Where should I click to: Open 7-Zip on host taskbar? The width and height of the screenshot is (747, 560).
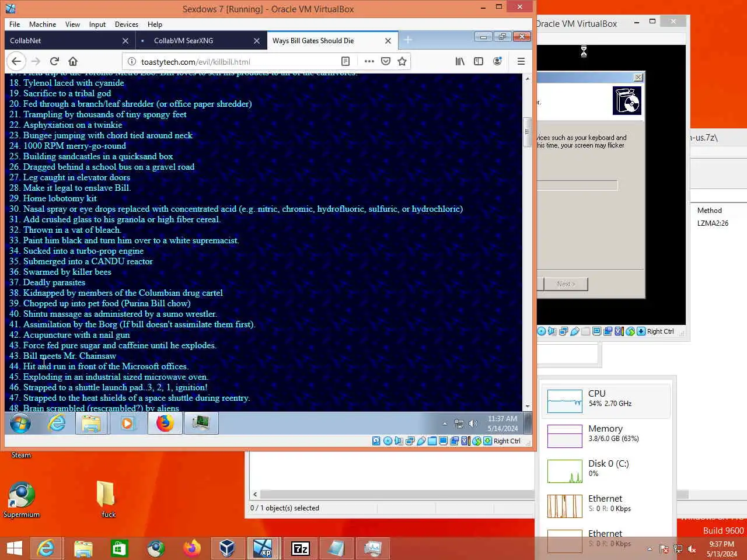[300, 548]
